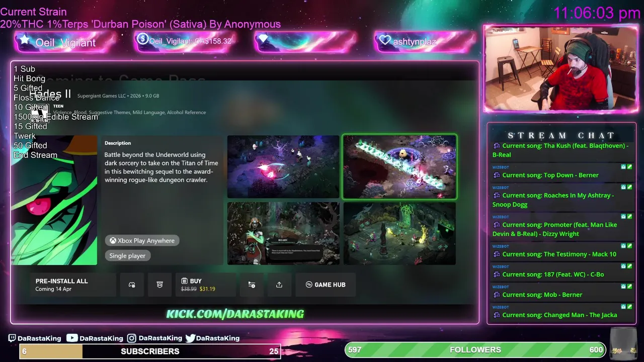
Task: Click the 11:06:03 pm clock text
Action: 597,13
